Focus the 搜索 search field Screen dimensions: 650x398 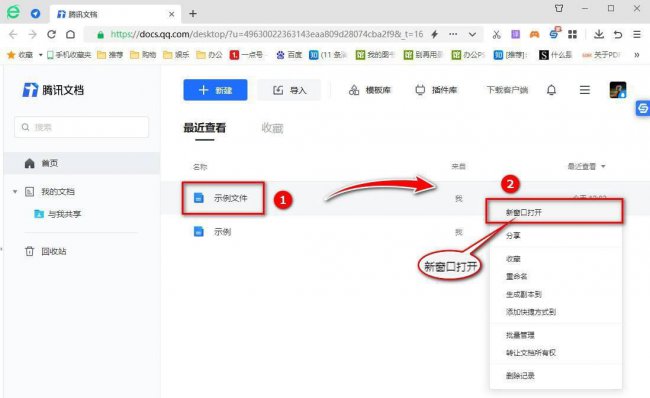pos(82,127)
